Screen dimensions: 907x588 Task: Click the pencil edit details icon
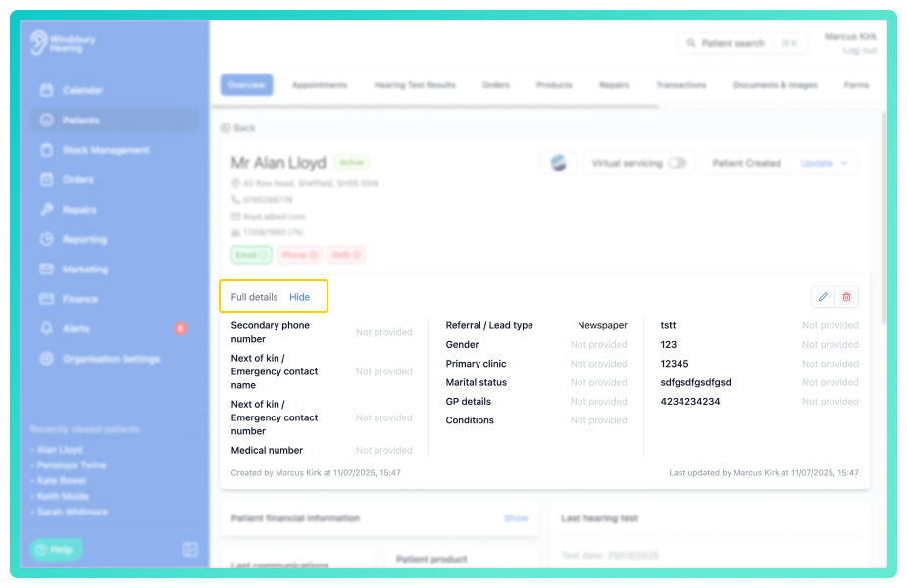[x=823, y=297]
